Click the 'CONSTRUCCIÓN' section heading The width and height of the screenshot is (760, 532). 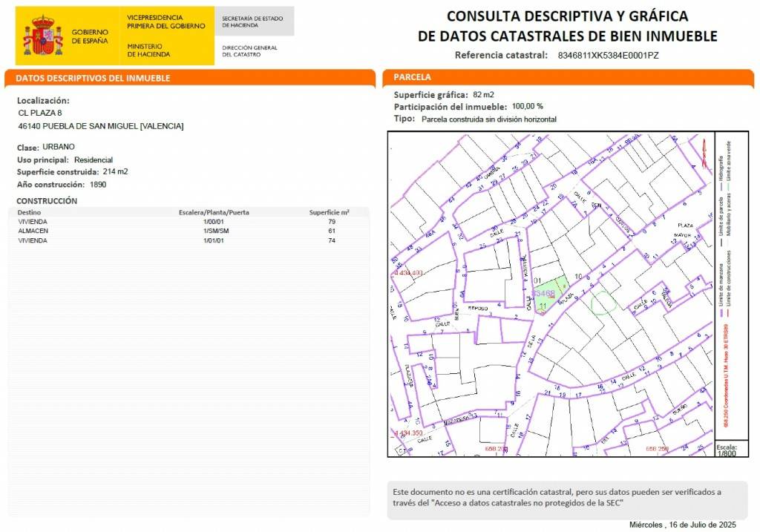coord(47,200)
